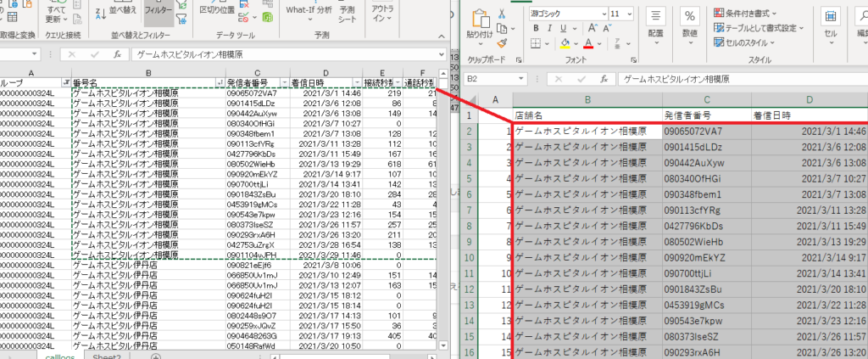868x359 pixels.
Task: Open filter dropdown on 番号名 column
Action: 221,82
